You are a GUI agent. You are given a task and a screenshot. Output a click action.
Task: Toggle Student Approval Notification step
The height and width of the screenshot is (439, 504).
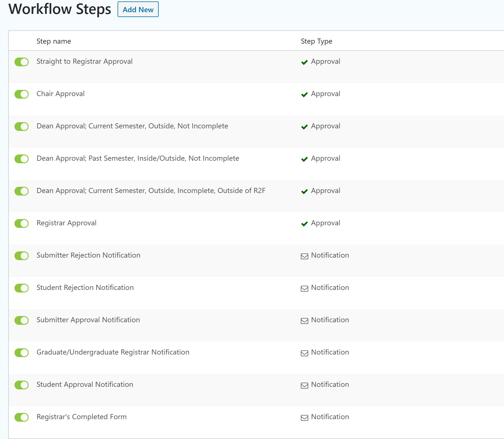(x=22, y=385)
